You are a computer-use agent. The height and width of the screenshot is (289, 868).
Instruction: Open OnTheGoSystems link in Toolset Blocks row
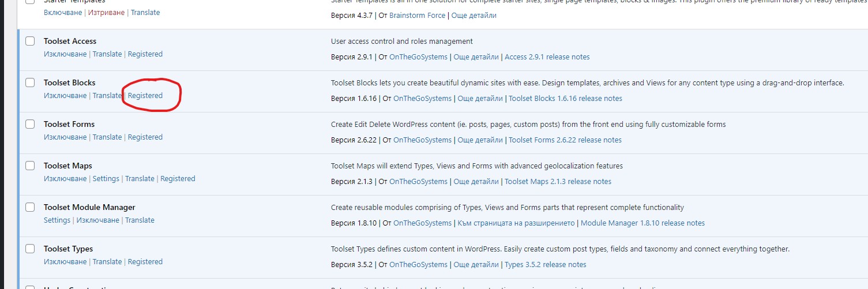click(x=423, y=98)
